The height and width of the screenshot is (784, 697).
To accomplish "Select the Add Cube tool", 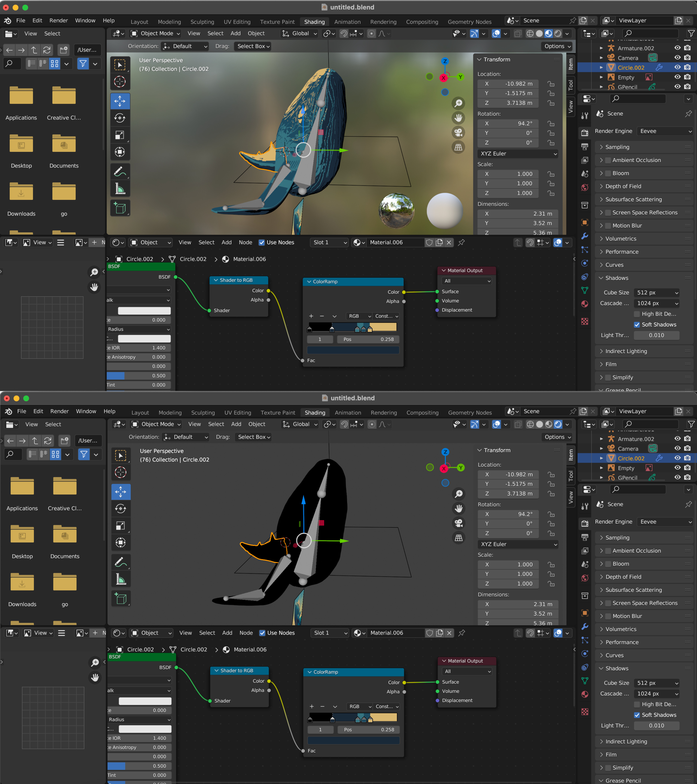I will pyautogui.click(x=120, y=207).
